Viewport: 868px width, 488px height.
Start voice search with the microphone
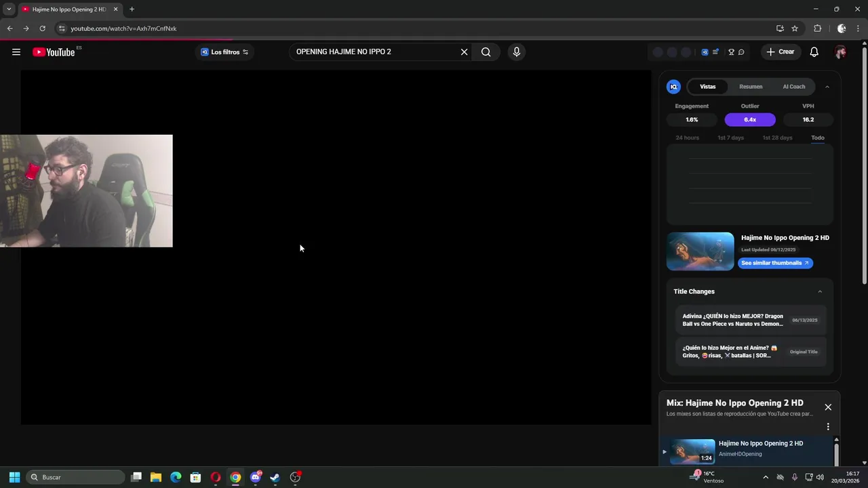pyautogui.click(x=517, y=52)
